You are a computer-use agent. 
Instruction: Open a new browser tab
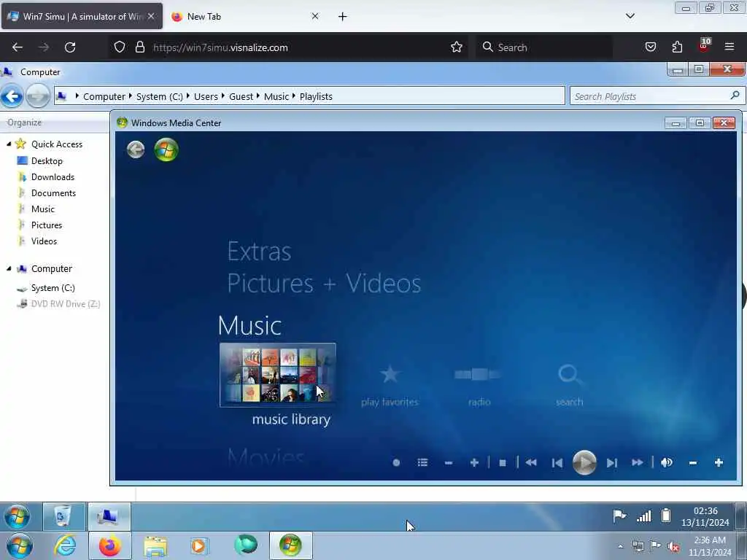pyautogui.click(x=343, y=17)
